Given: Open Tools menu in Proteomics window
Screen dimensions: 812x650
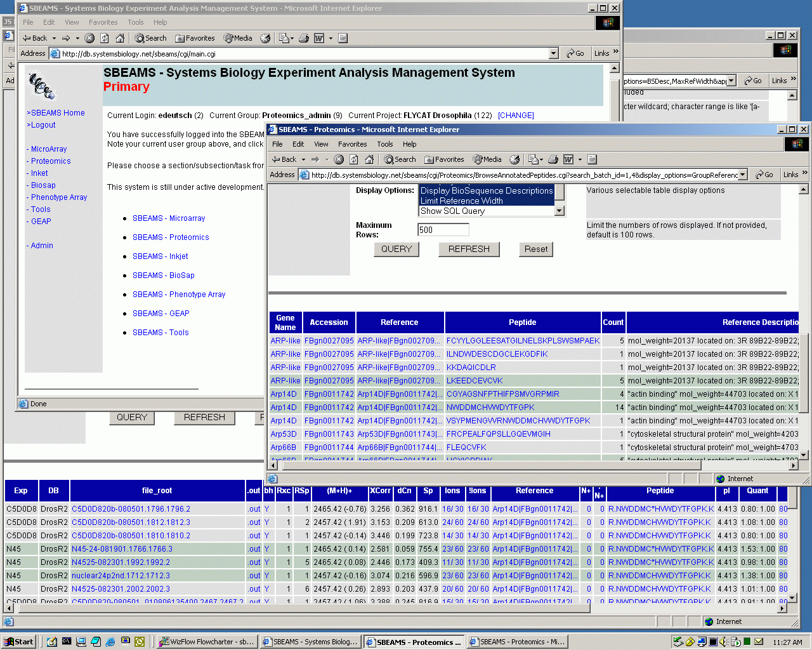Looking at the screenshot, I should (x=384, y=144).
